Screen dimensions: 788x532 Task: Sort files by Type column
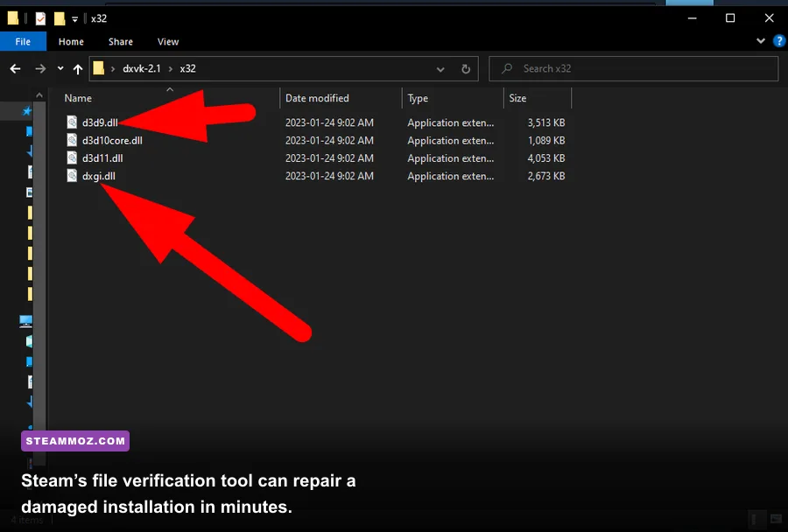[x=418, y=98]
